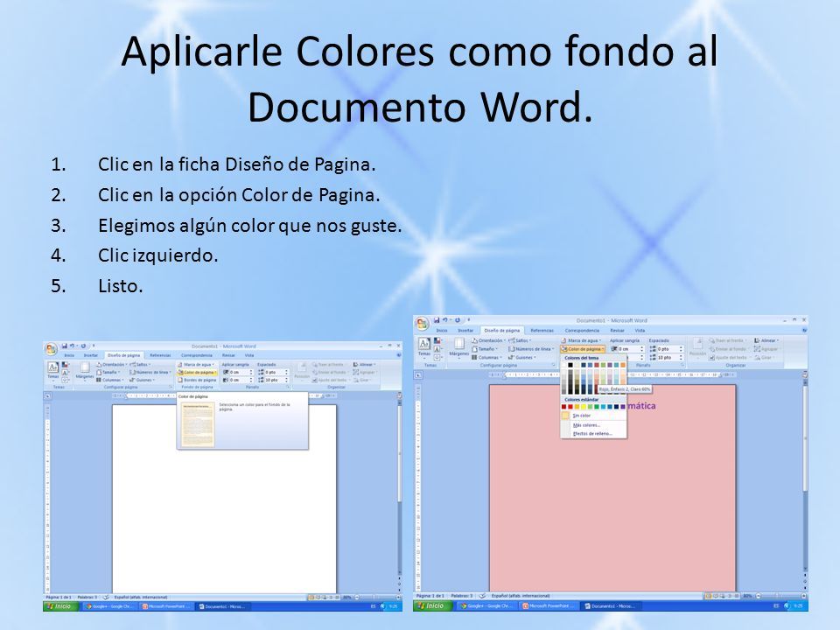The image size is (840, 630).
Task: Open Temas gallery in pink-page Word window
Action: tap(424, 347)
